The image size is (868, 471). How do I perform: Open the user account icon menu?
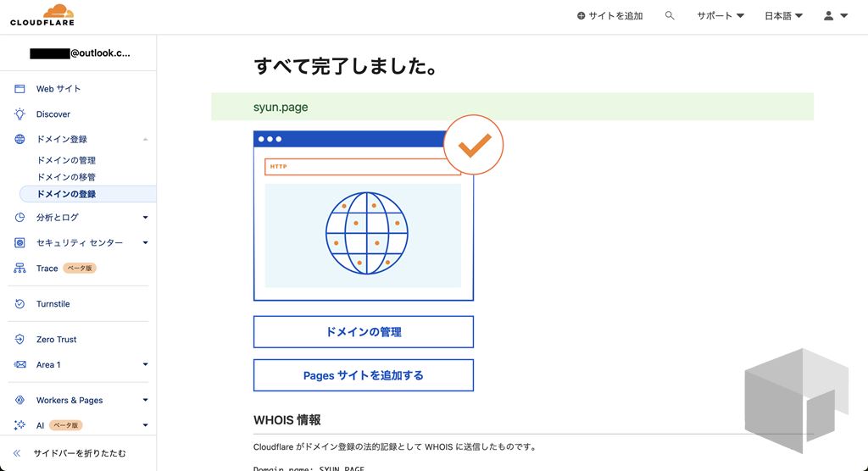[x=828, y=16]
